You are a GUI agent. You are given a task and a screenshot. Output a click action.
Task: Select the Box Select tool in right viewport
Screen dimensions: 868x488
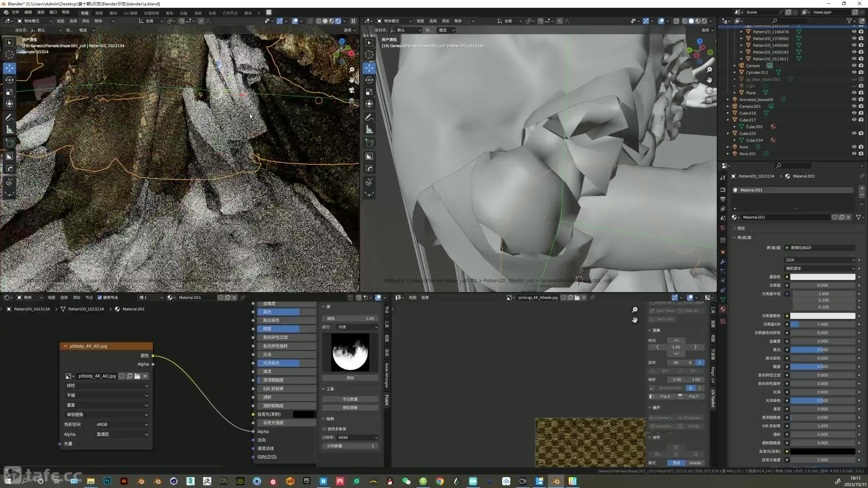(369, 43)
